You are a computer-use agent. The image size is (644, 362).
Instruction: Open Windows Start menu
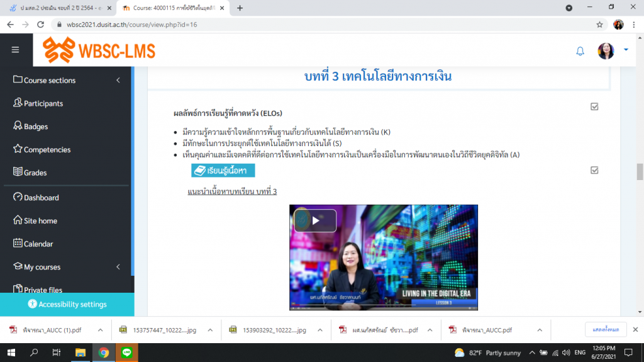coord(11,353)
